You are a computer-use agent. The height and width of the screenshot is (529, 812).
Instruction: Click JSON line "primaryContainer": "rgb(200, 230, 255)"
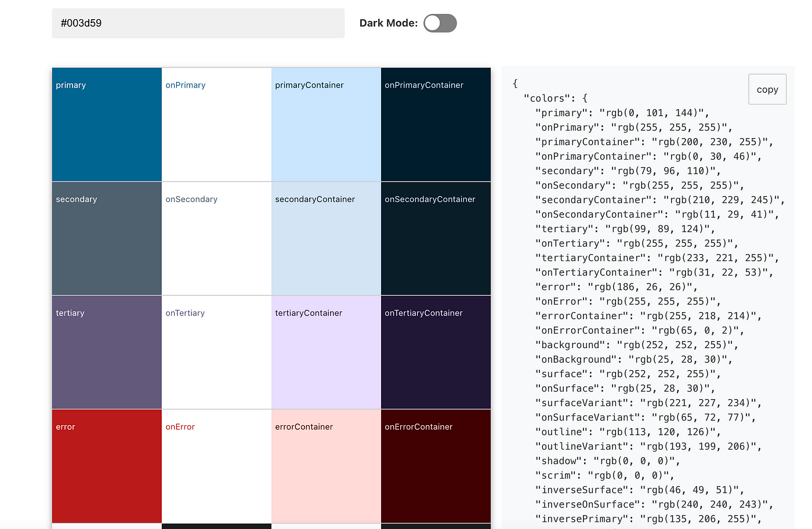654,142
